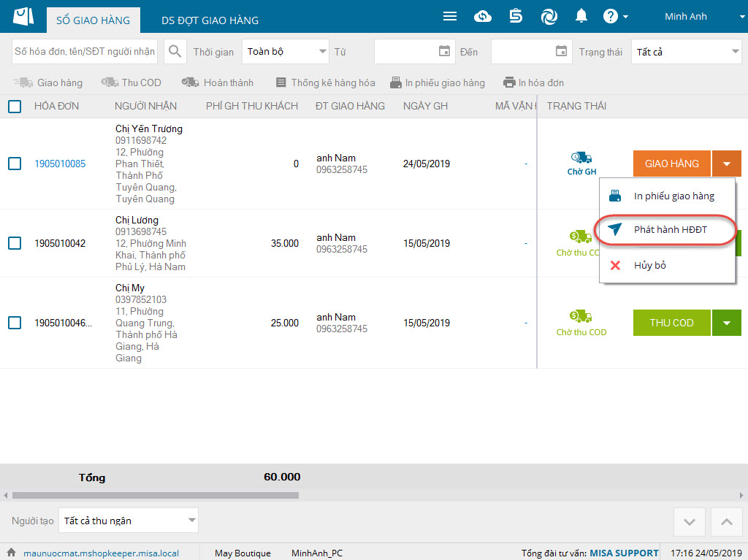Click the horizontal scrollbar thumb

(x=156, y=496)
